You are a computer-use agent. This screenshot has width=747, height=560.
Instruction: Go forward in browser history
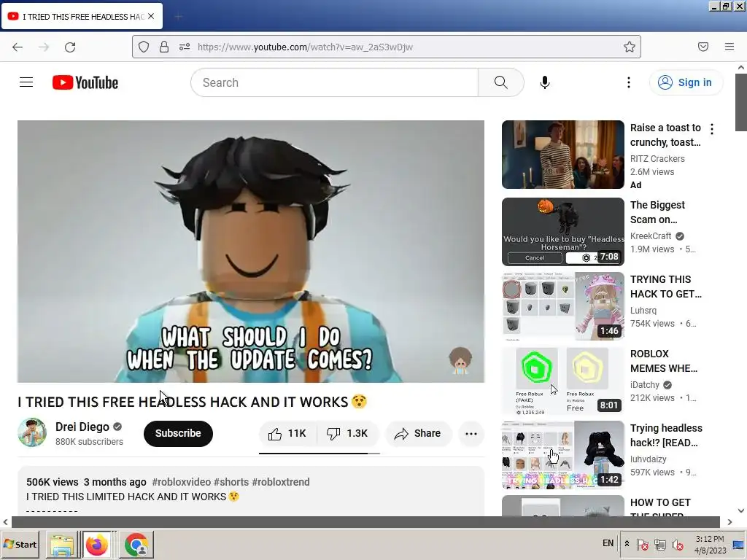[x=44, y=47]
